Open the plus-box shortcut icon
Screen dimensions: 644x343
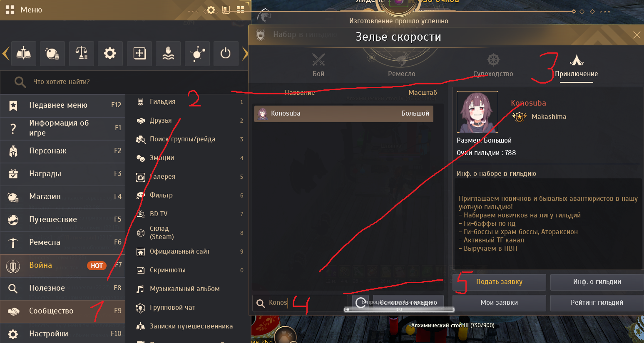coord(139,53)
